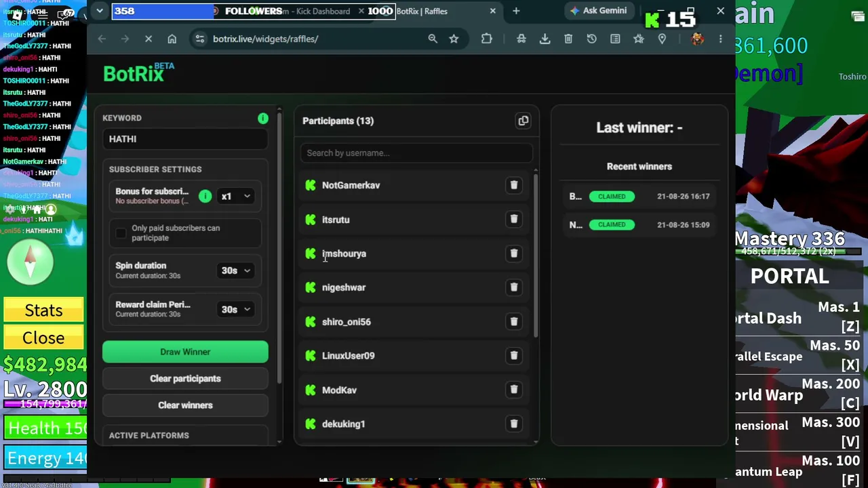Click the Draw Winner button
The height and width of the screenshot is (488, 868).
(185, 352)
